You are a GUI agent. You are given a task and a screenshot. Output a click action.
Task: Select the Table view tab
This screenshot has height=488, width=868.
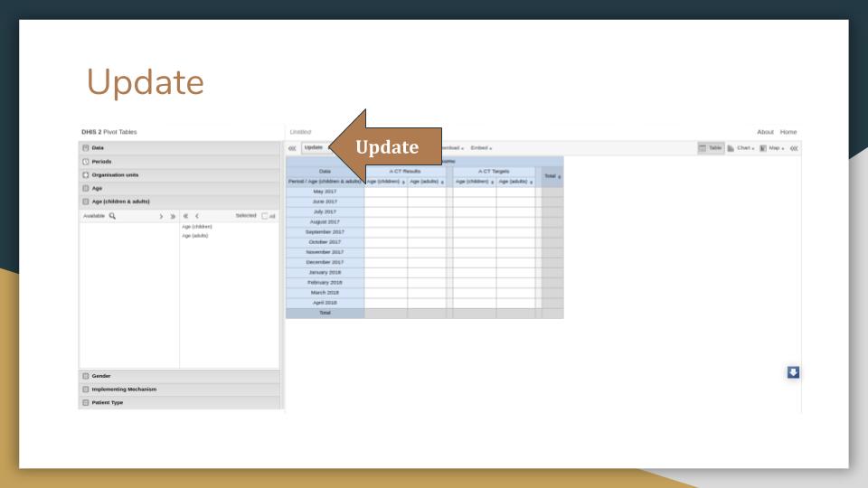pos(711,148)
